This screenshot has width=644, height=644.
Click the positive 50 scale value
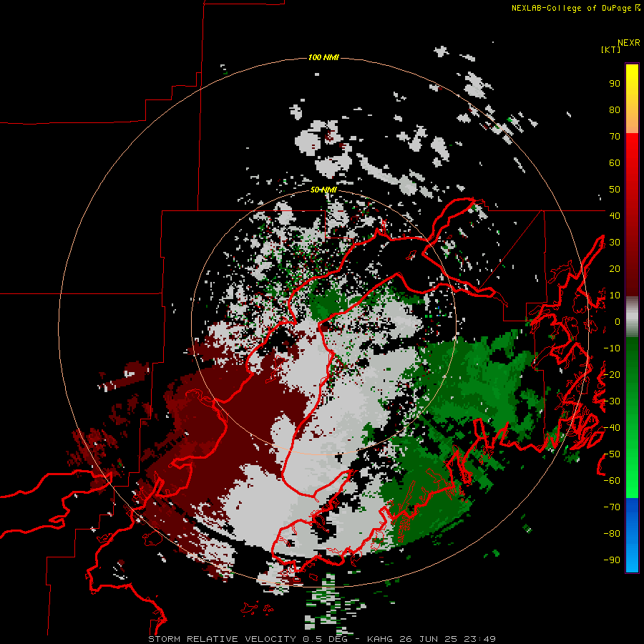pyautogui.click(x=615, y=190)
